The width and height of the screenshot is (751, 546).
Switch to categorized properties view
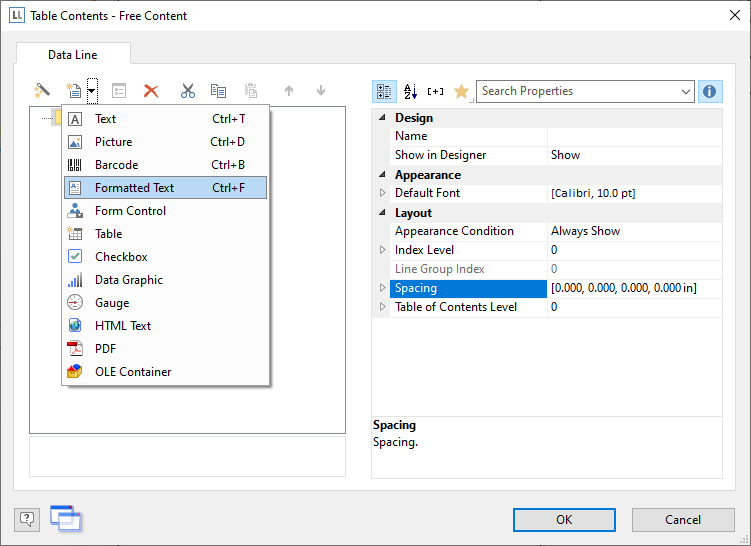tap(384, 91)
